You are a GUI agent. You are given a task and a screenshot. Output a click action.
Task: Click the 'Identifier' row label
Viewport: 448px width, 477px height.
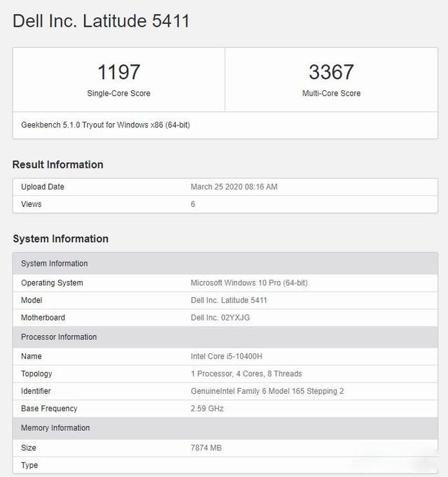click(x=36, y=391)
